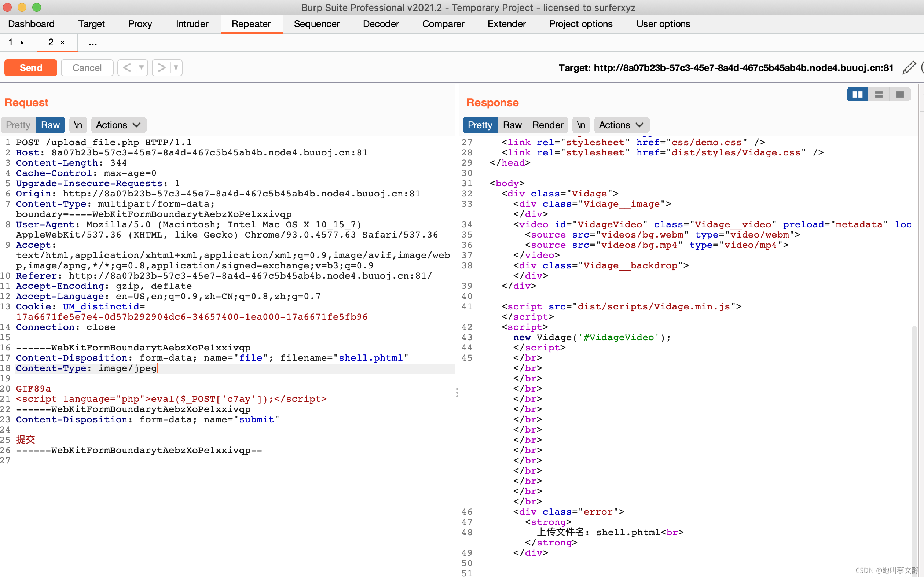Switch to top-bottom stacked layout icon

(x=879, y=94)
